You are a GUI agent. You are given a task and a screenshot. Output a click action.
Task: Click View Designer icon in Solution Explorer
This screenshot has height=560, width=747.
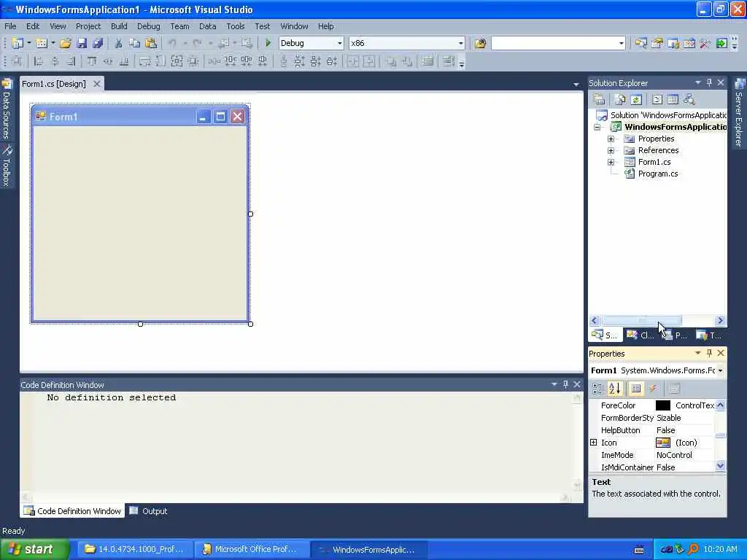(x=673, y=99)
